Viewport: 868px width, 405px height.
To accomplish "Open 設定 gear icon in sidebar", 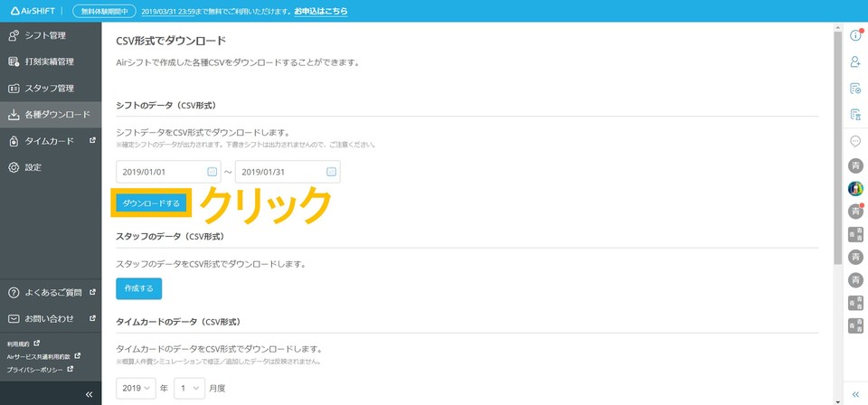I will [14, 167].
